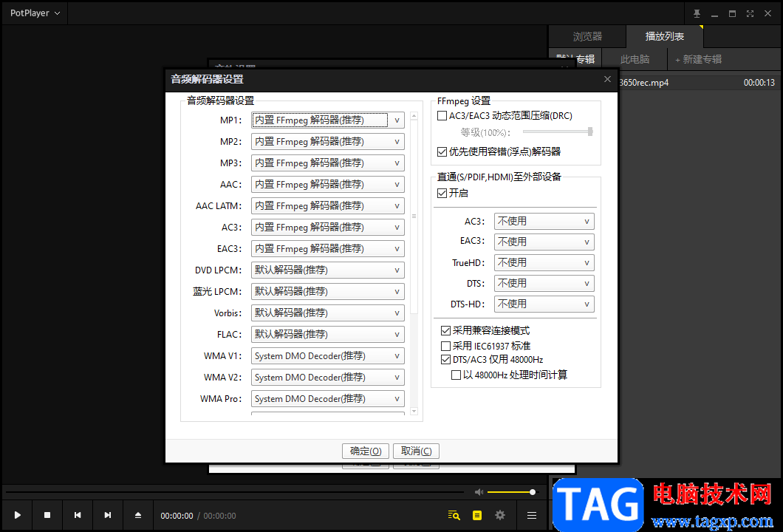Open the DVD LPCM decoder dropdown
This screenshot has width=783, height=532.
tap(327, 270)
